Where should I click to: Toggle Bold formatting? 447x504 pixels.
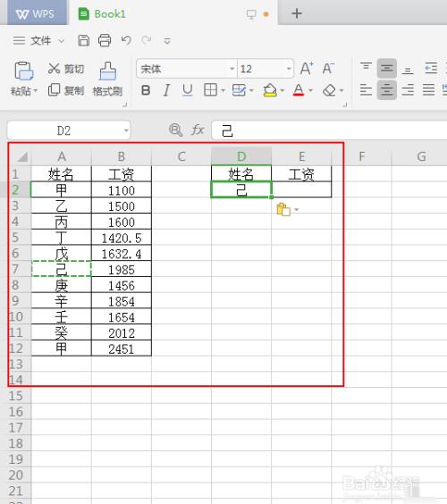pos(146,90)
